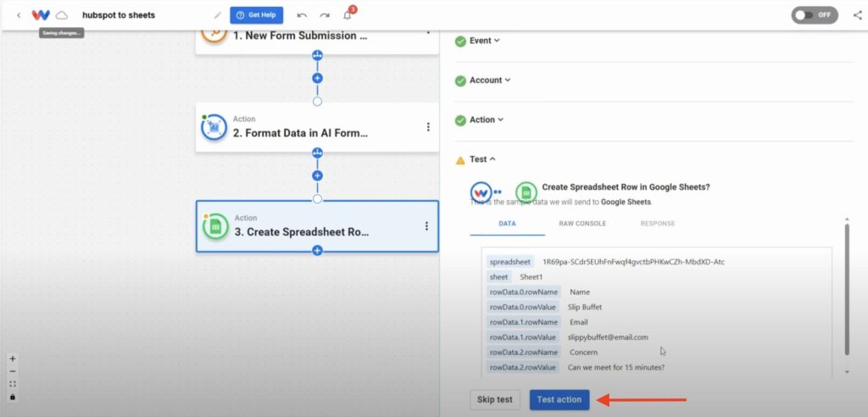Add step after Create Spreadsheet Row

pos(317,250)
